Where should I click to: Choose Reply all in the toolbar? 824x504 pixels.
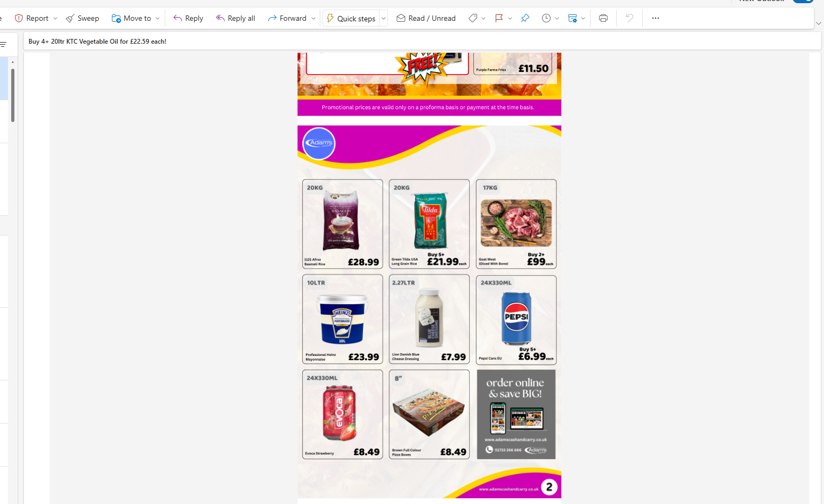[x=236, y=18]
